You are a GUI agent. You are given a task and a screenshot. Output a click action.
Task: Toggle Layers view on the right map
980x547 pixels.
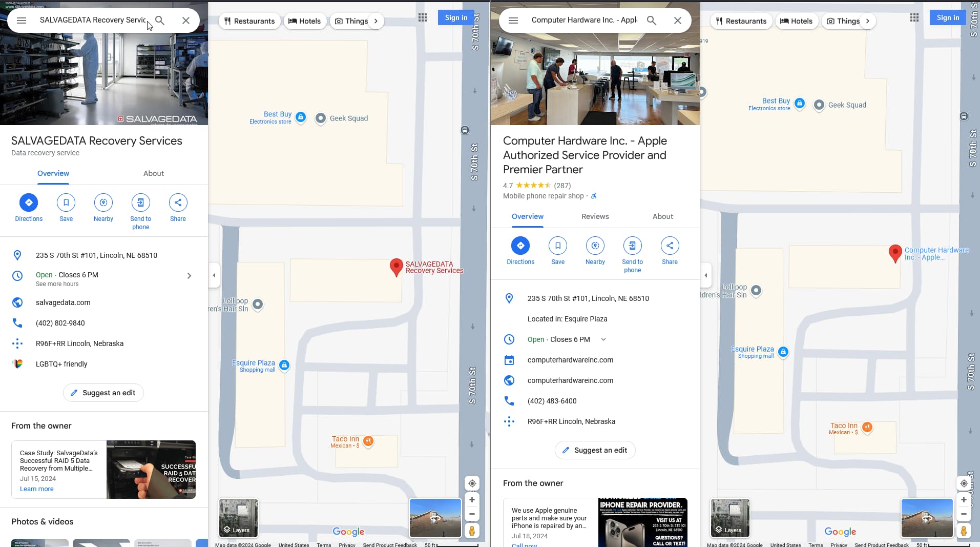pos(730,518)
